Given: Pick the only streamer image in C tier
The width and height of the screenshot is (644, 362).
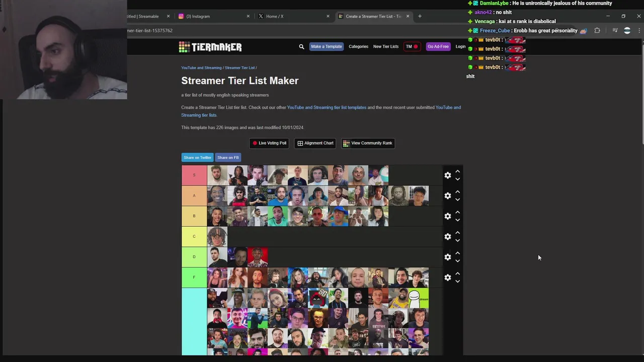Looking at the screenshot, I should pos(217,237).
